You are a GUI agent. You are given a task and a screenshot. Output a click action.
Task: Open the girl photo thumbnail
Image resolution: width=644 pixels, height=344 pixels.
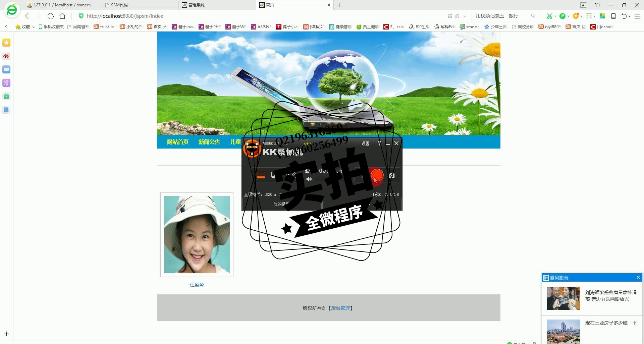coord(197,235)
